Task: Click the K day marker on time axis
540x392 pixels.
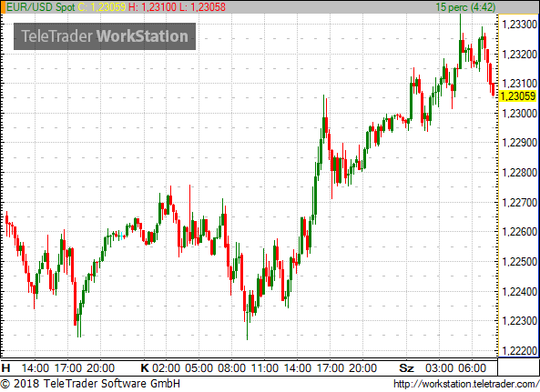Action: [x=145, y=368]
